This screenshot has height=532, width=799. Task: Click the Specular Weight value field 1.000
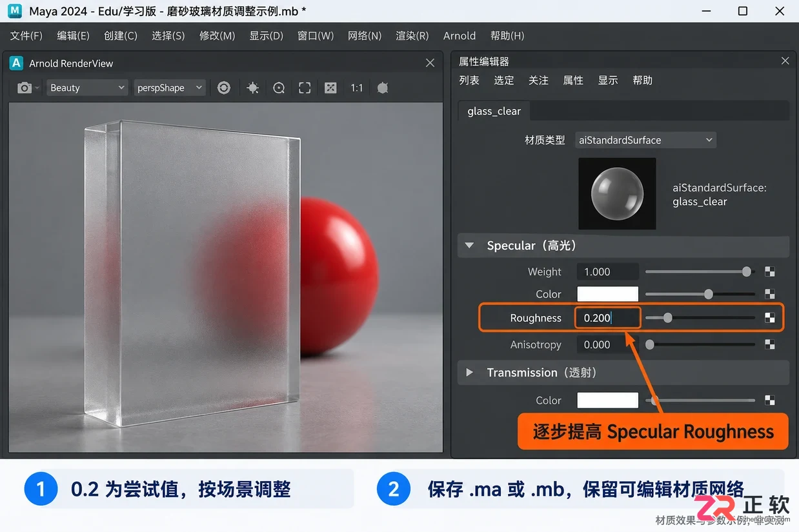pos(607,271)
